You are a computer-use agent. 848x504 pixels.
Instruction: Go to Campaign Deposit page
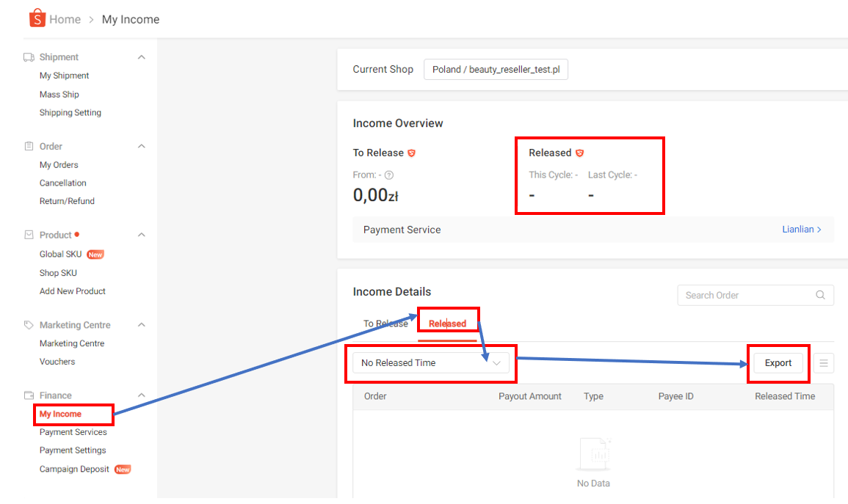(74, 470)
